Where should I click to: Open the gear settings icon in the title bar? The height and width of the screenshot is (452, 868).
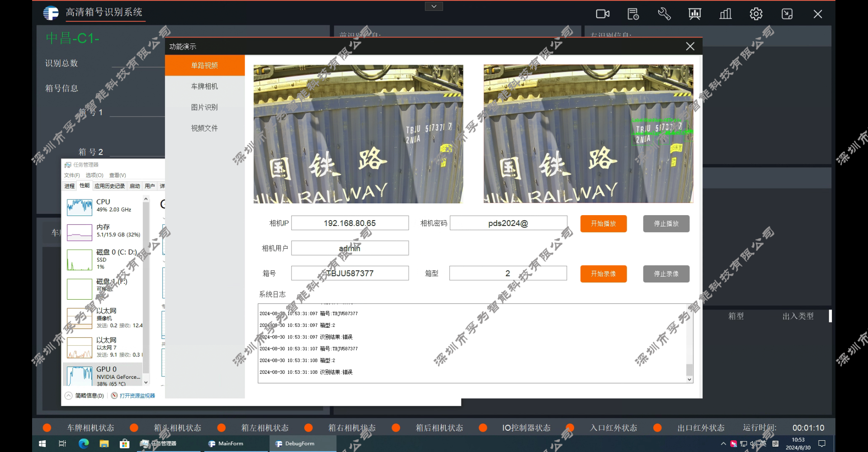click(x=756, y=14)
